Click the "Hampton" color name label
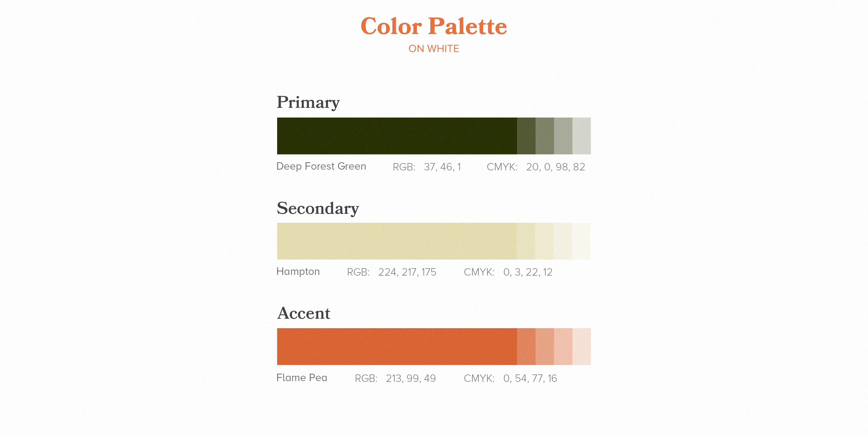 (x=298, y=271)
